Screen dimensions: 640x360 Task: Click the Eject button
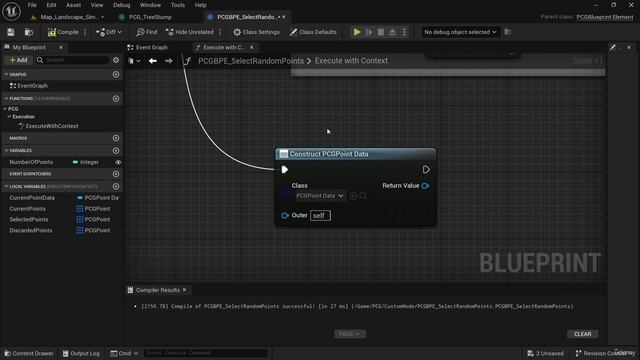[392, 32]
